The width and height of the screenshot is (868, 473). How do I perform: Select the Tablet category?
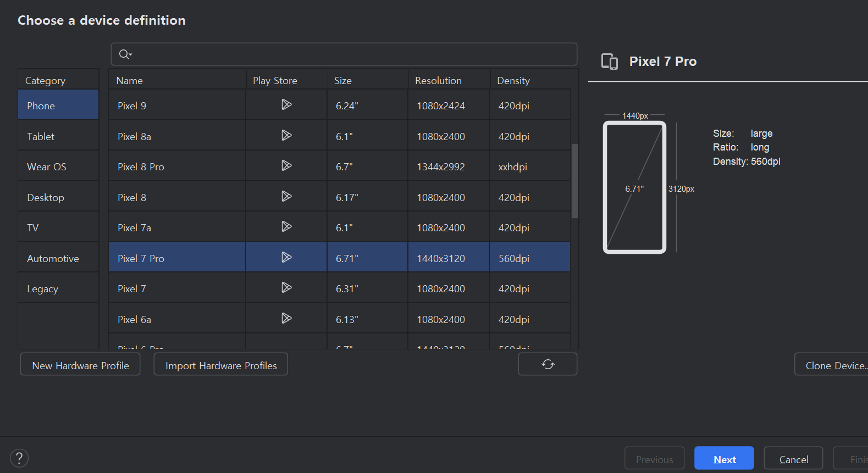[x=58, y=136]
